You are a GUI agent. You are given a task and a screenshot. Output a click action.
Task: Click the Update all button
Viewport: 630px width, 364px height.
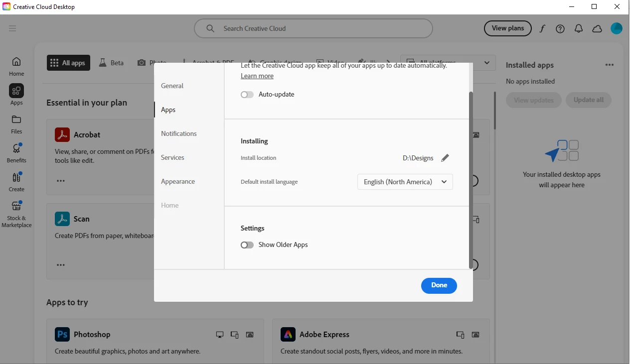tap(589, 100)
